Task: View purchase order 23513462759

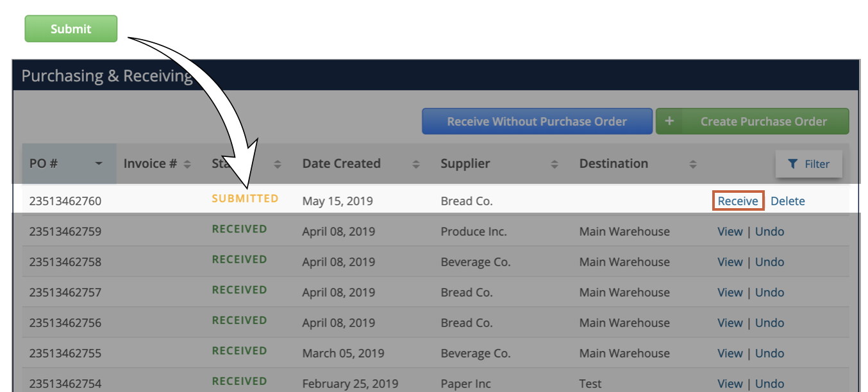Action: 730,231
